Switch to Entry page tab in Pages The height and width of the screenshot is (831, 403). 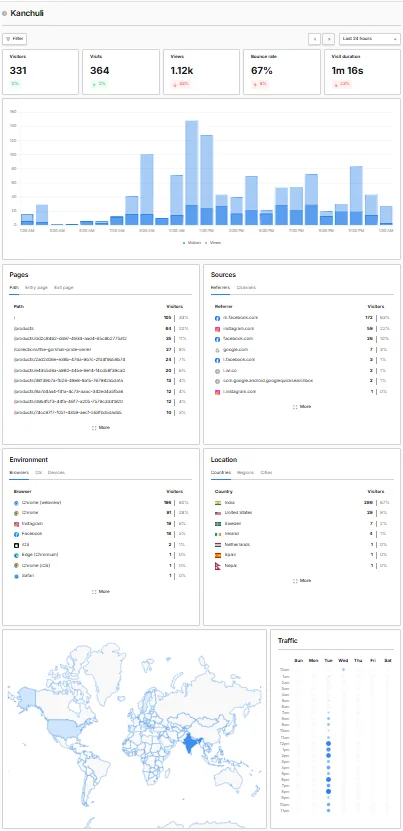tap(36, 287)
